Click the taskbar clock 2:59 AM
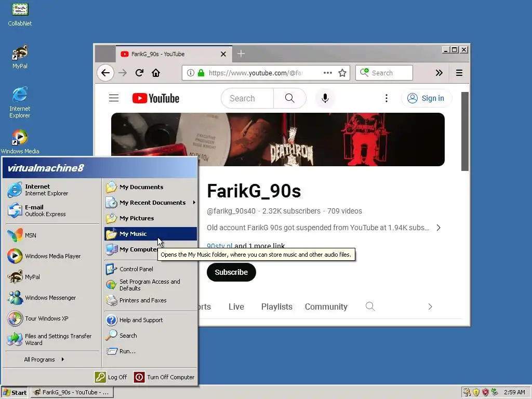 (514, 392)
